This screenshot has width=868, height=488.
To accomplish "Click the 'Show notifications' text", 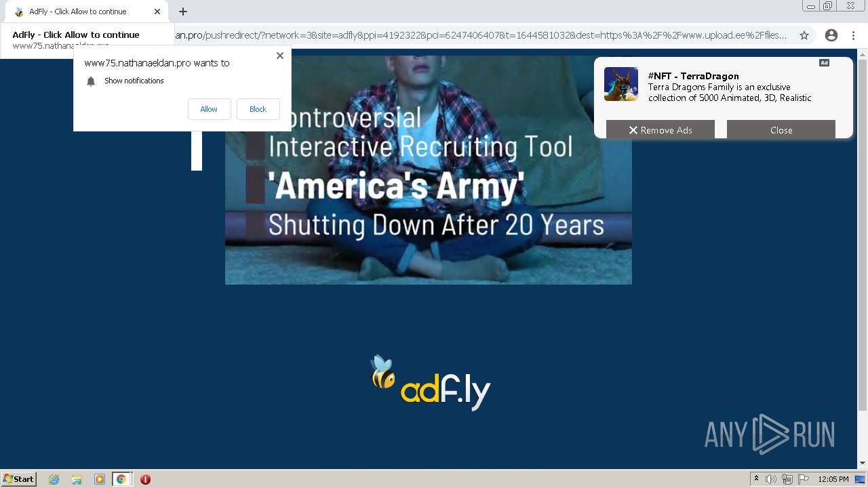I will pos(134,81).
